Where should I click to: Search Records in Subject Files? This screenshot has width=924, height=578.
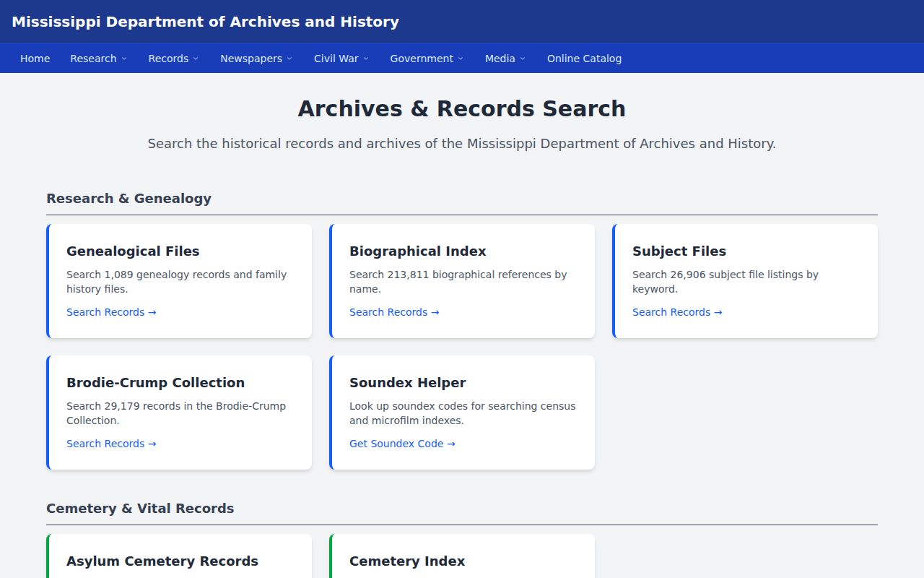[x=677, y=312]
